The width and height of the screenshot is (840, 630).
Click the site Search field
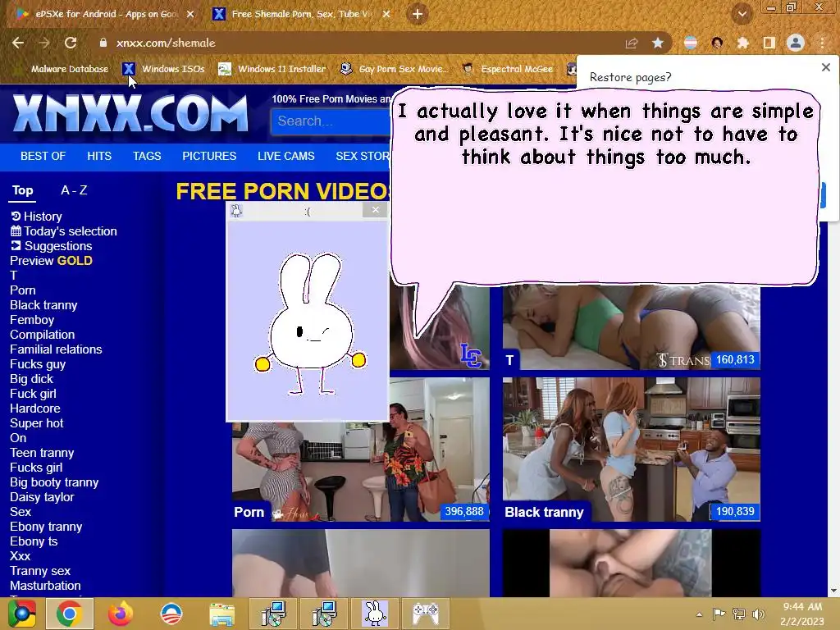[331, 121]
